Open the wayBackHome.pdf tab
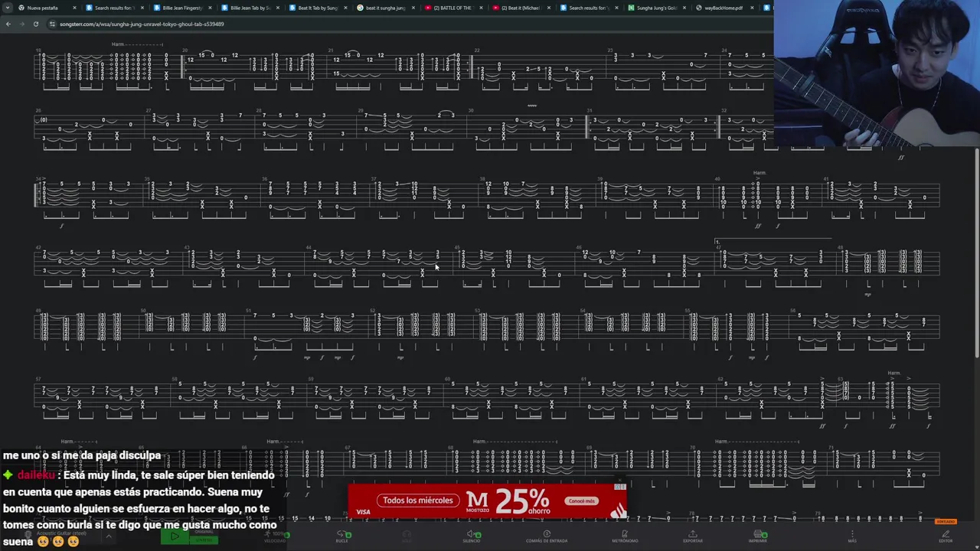 pyautogui.click(x=724, y=8)
